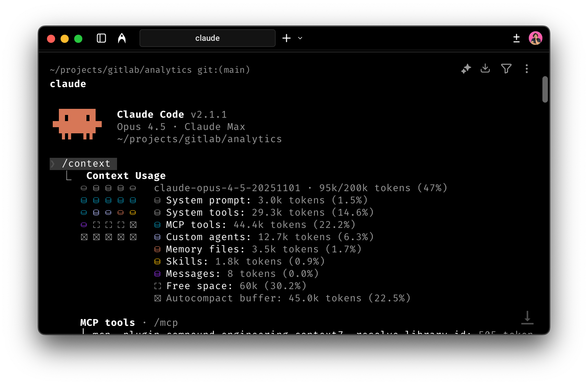Screen dimensions: 588x385
Task: Click 'Messages: 8 tokens' line
Action: point(236,274)
